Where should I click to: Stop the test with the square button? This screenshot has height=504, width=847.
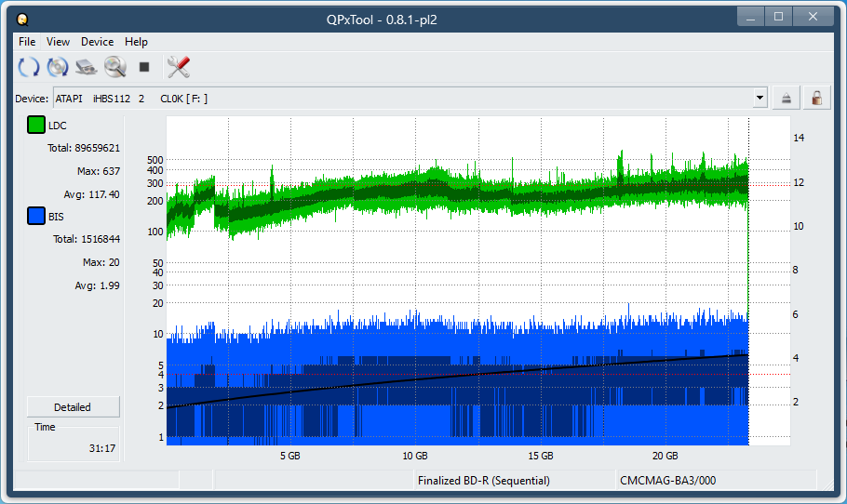pyautogui.click(x=144, y=67)
